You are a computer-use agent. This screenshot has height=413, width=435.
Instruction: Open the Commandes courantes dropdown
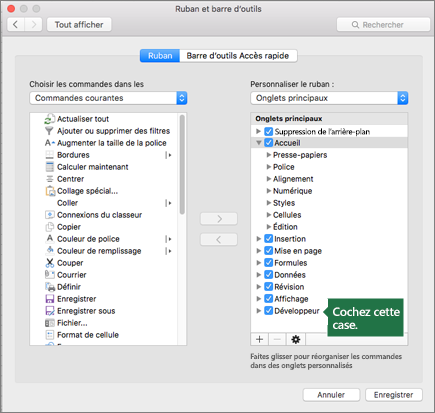point(108,98)
